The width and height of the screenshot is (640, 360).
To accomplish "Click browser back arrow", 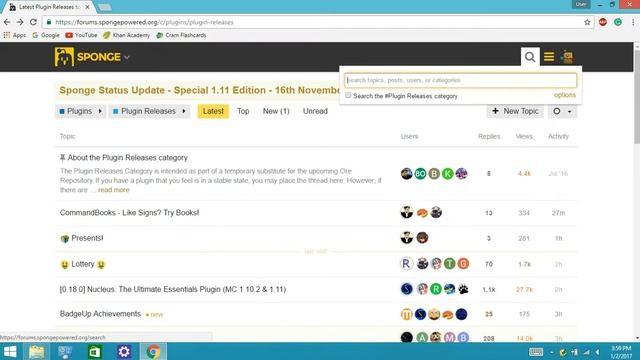I will [7, 22].
